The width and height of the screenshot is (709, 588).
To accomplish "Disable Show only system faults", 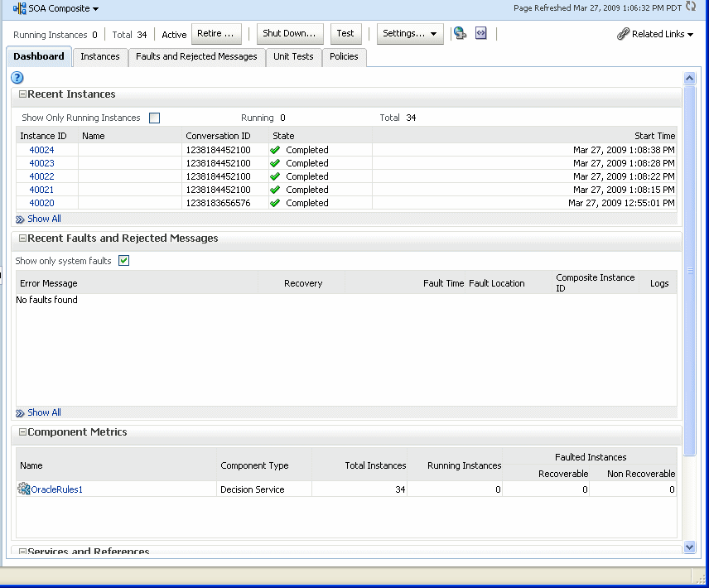I will 124,259.
